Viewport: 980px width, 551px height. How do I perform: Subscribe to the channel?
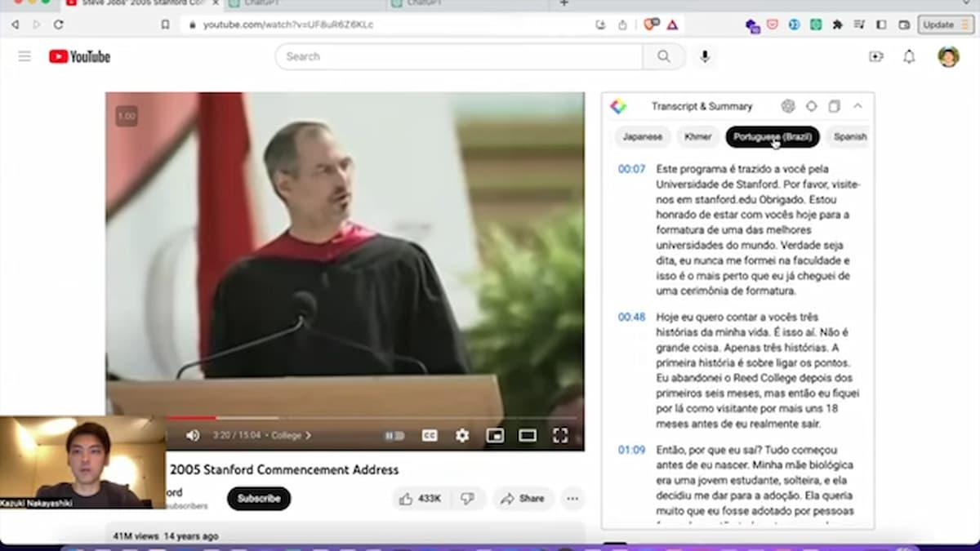coord(258,498)
